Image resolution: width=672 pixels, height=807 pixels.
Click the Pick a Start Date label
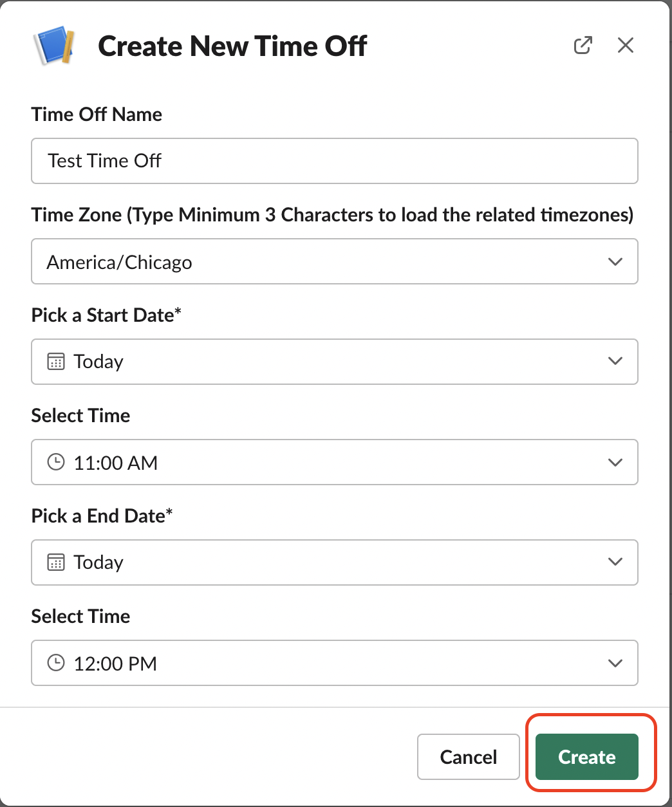click(x=106, y=315)
